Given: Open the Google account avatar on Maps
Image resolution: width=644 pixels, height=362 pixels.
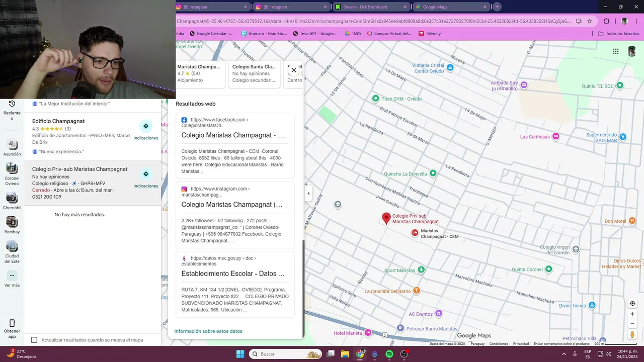Looking at the screenshot, I should [632, 51].
